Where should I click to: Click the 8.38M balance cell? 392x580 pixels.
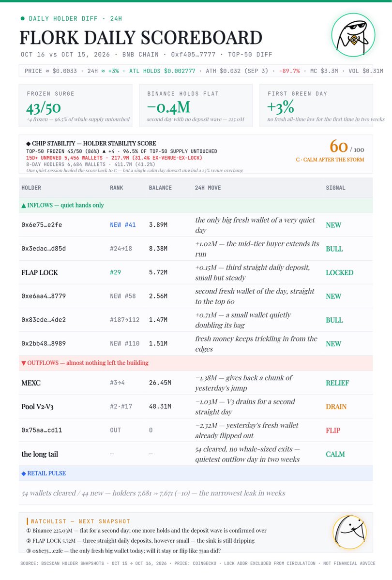coord(158,249)
